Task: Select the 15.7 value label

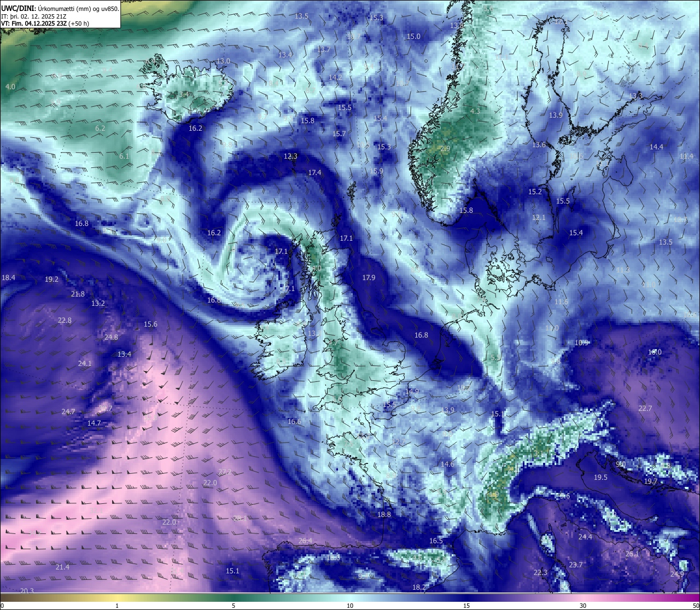Action: pos(339,134)
